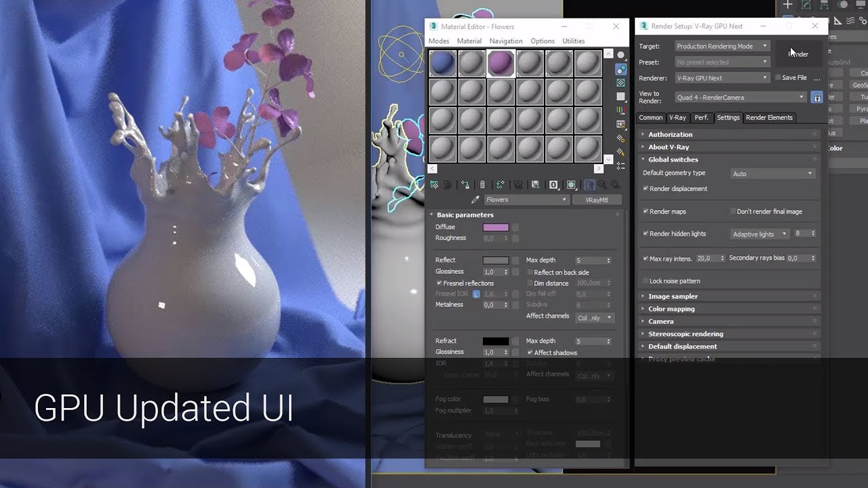Screen dimensions: 868x488
Task: Click Reset Map/Mtl trash icon
Action: click(x=482, y=184)
